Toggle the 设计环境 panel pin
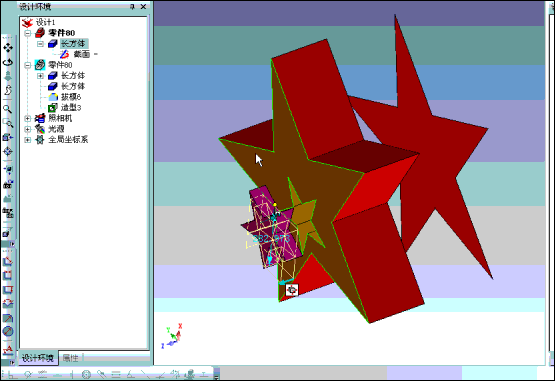This screenshot has width=555, height=381. pos(132,6)
